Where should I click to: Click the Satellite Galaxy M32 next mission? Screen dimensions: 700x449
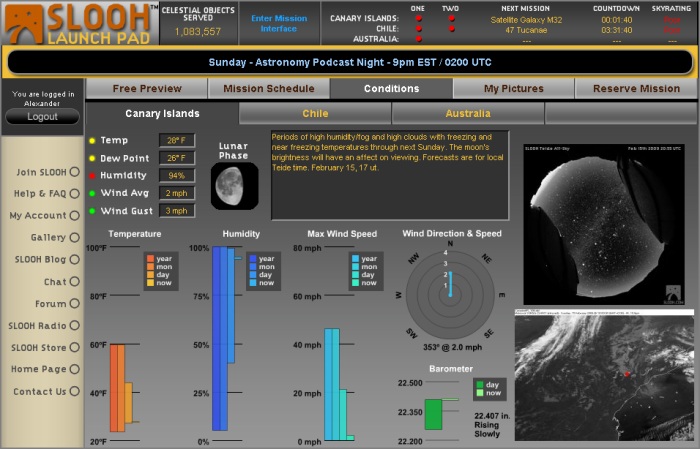pos(526,20)
